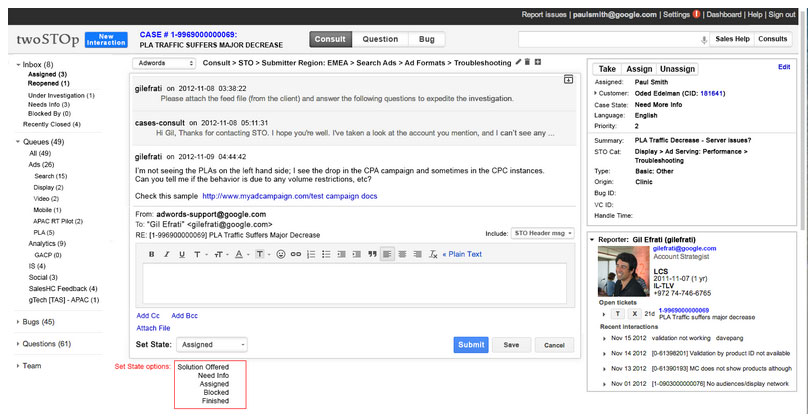Open the STO Header msg include dropdown

543,233
